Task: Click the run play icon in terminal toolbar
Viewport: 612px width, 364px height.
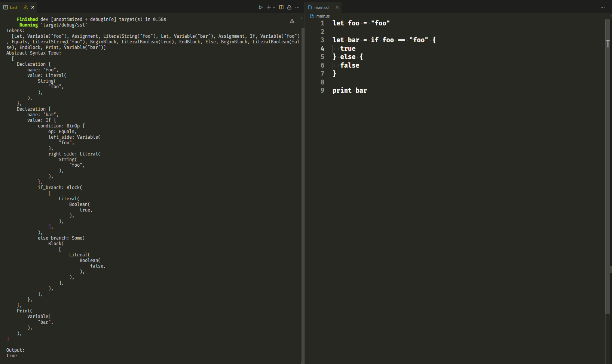Action: coord(261,7)
